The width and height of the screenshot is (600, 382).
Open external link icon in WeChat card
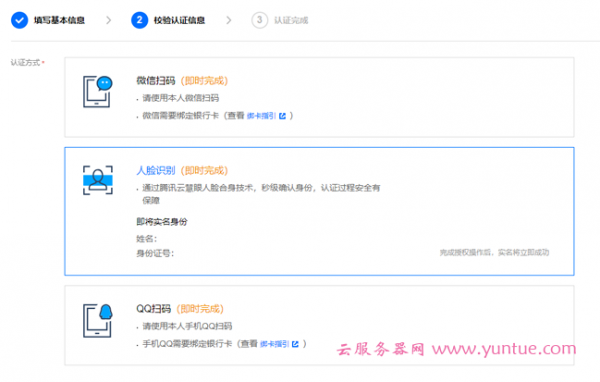pos(282,116)
